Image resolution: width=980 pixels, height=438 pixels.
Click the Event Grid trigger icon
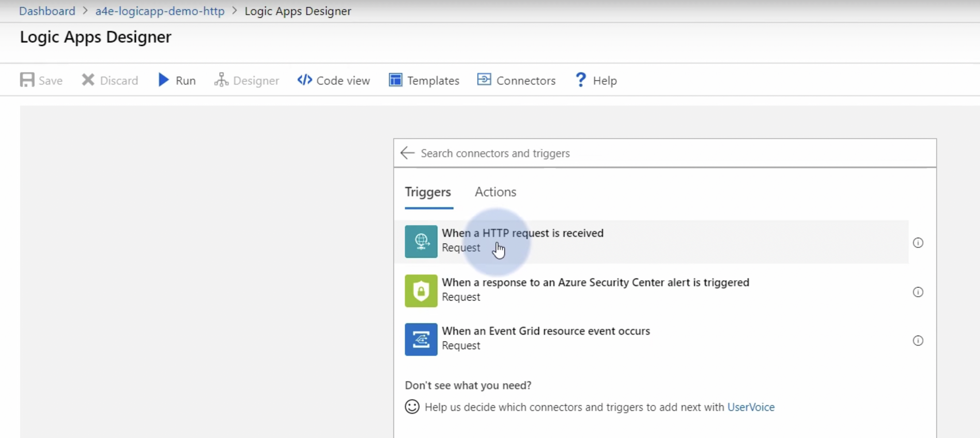421,339
